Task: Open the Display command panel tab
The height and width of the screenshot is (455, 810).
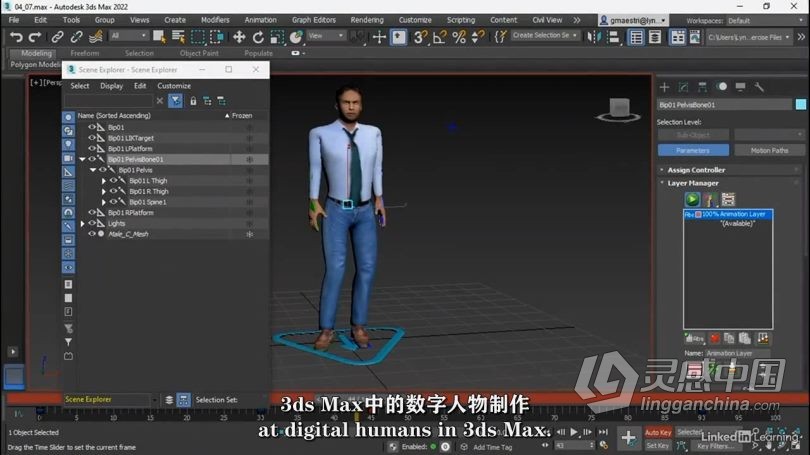Action: (740, 87)
